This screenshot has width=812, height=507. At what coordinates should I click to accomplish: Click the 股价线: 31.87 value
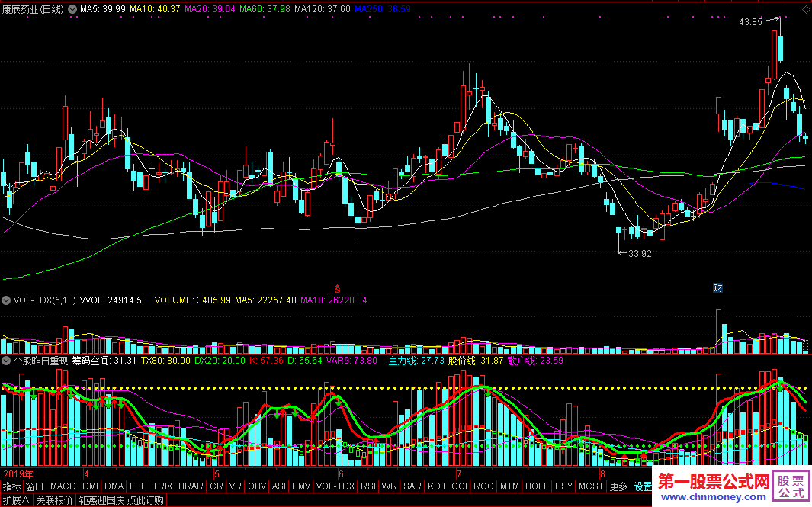coord(476,361)
